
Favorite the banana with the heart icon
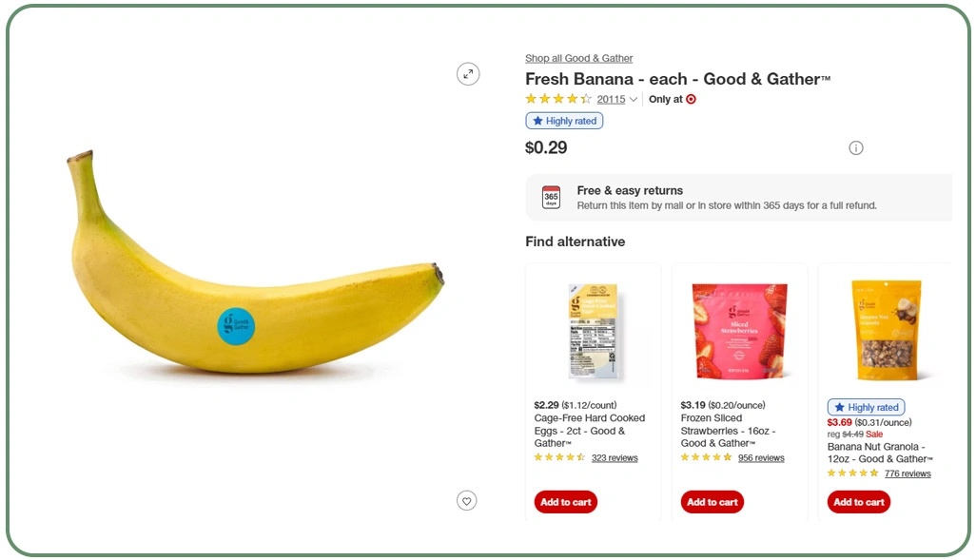[466, 500]
